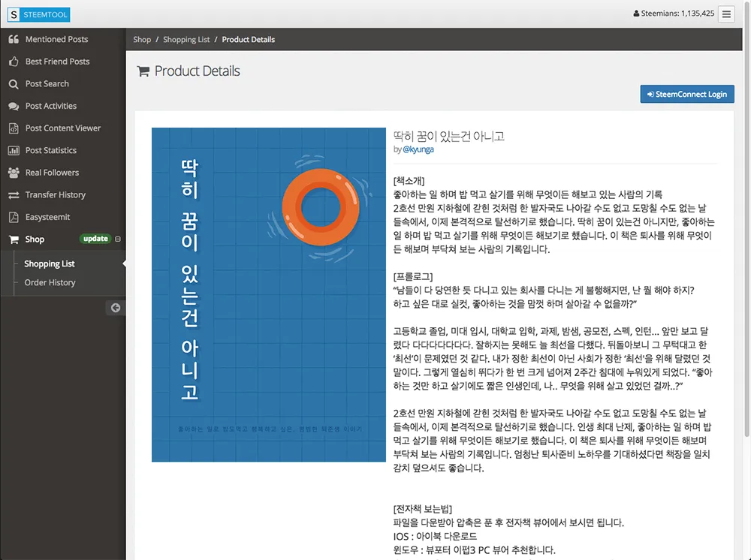Click the Post Statistics bar chart icon
Screen dimensions: 751x560
[14, 150]
